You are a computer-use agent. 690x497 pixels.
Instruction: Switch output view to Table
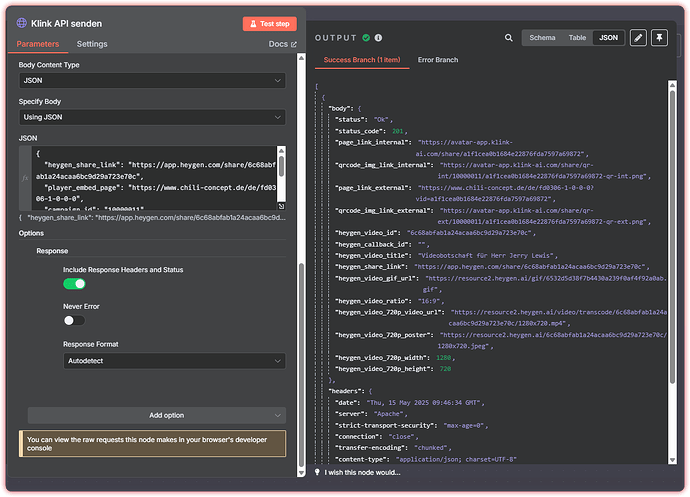(x=577, y=38)
